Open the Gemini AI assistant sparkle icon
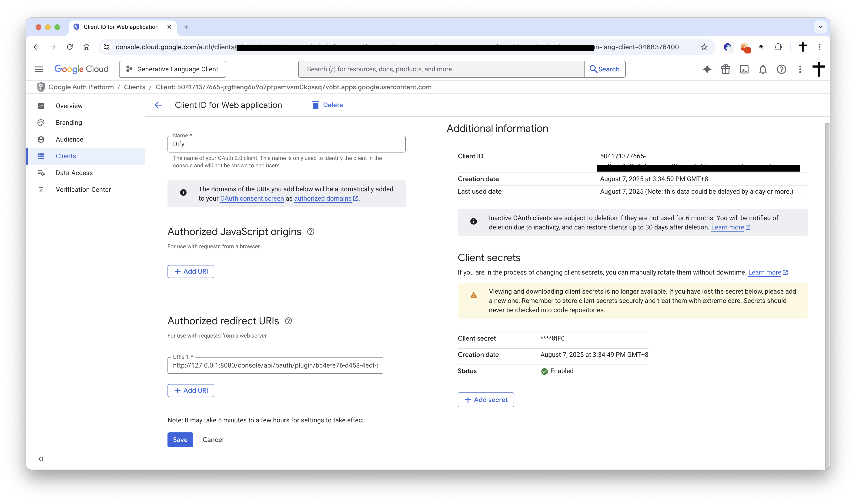This screenshot has width=856, height=504. (x=707, y=69)
